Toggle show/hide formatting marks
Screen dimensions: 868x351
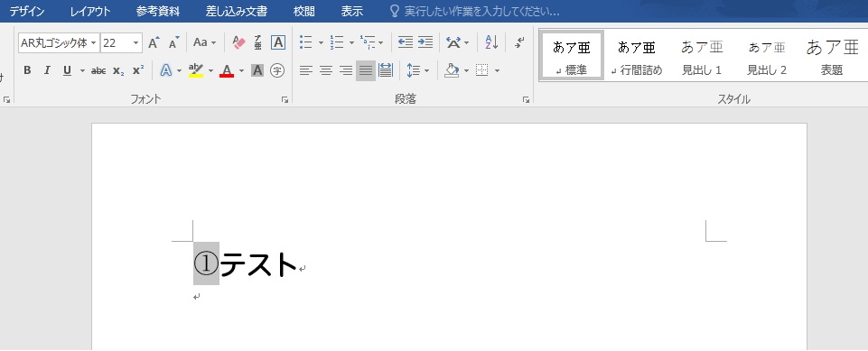[519, 42]
